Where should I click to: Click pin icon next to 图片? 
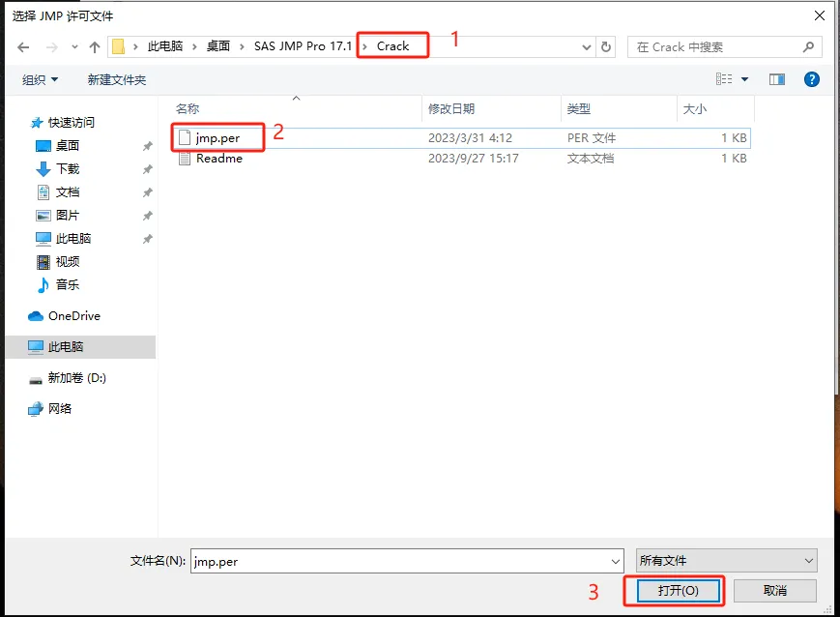pyautogui.click(x=147, y=216)
